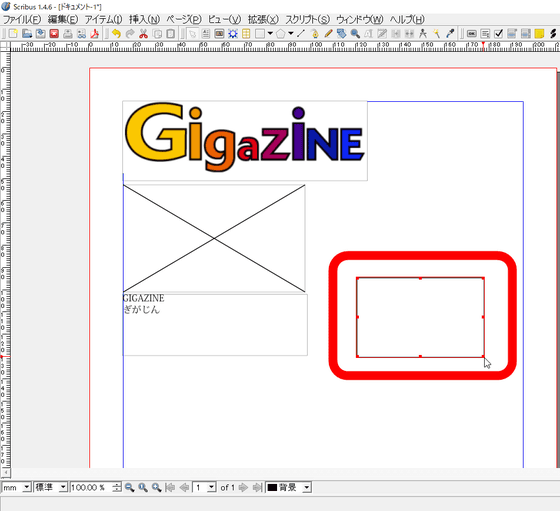Click the GIGAZINE logo image frame

point(245,141)
